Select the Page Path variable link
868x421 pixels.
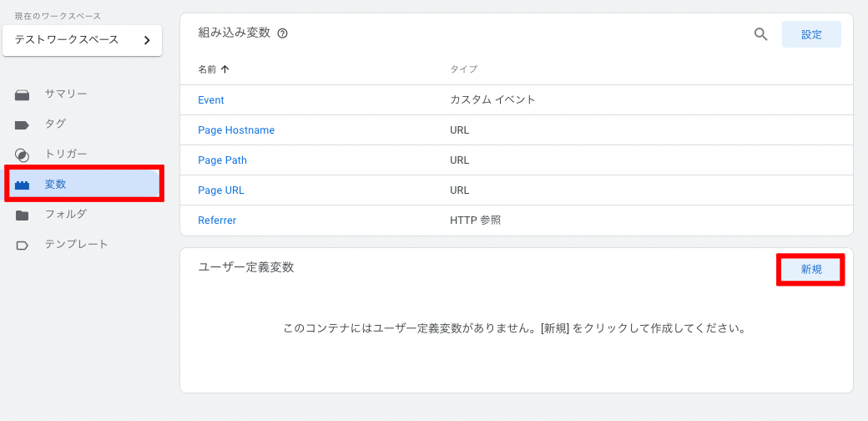coord(223,160)
